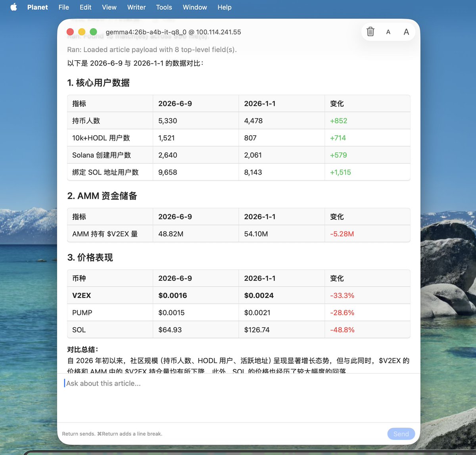Click the '币种' column header
The width and height of the screenshot is (476, 455).
pyautogui.click(x=79, y=278)
